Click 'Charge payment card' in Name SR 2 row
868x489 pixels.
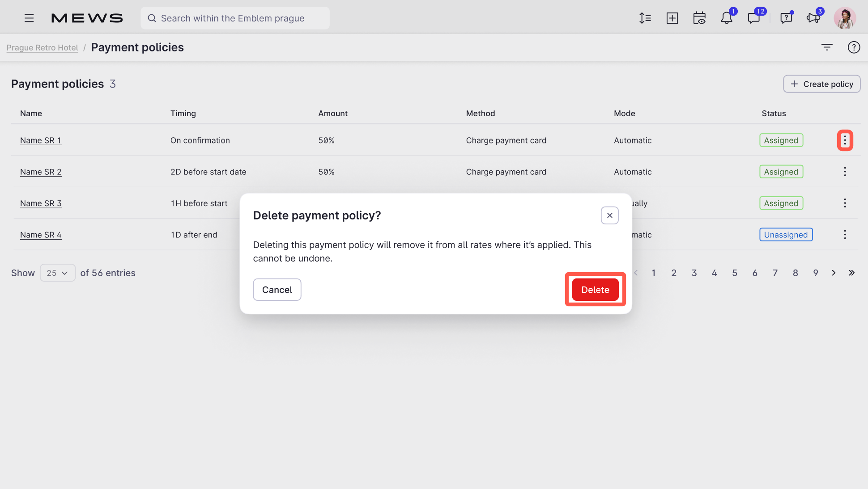[506, 172]
